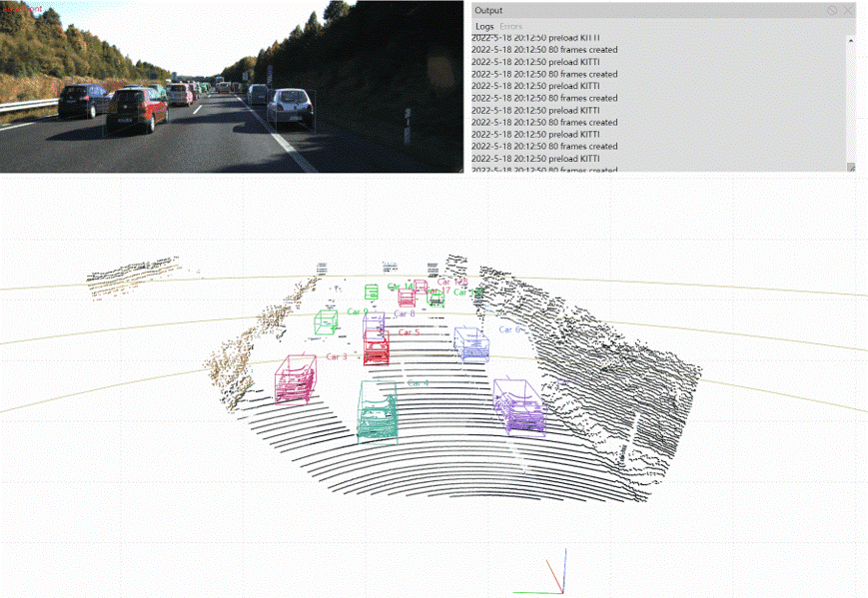
Task: Click the red camera name label
Action: point(22,9)
